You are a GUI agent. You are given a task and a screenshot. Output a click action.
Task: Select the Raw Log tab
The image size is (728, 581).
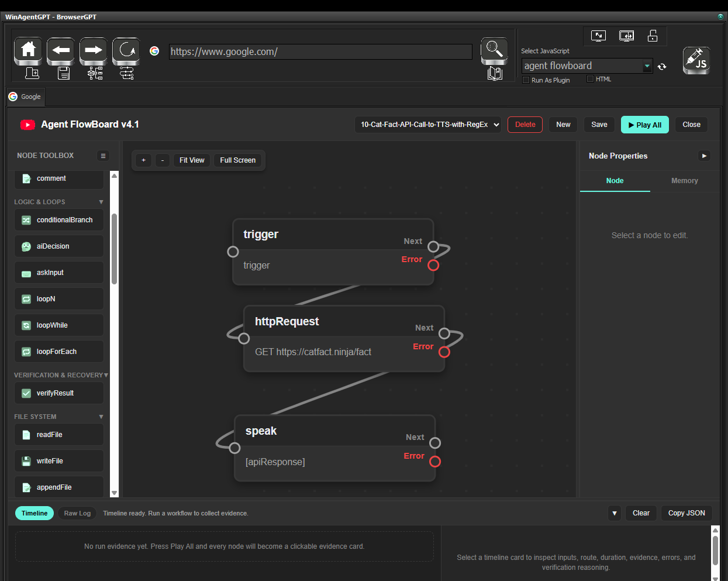(77, 513)
